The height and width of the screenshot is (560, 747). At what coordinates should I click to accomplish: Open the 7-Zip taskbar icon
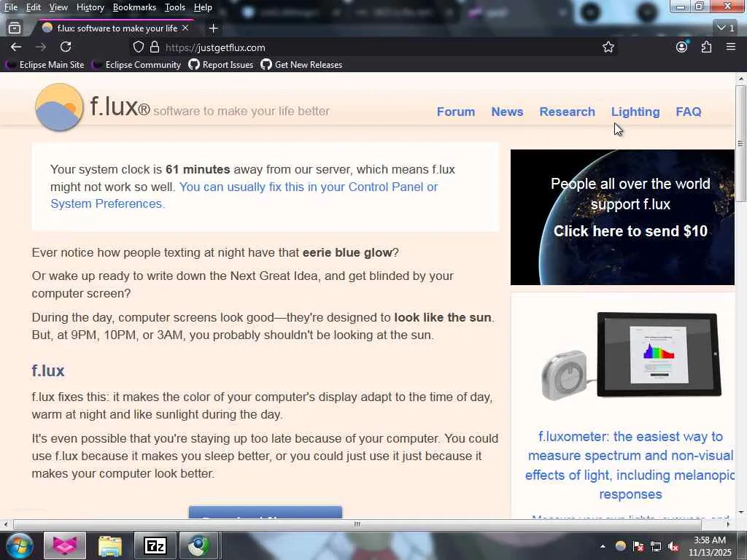(x=155, y=545)
